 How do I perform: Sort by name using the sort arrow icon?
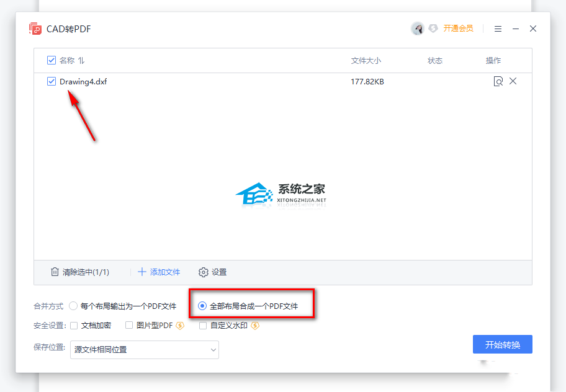tap(81, 61)
